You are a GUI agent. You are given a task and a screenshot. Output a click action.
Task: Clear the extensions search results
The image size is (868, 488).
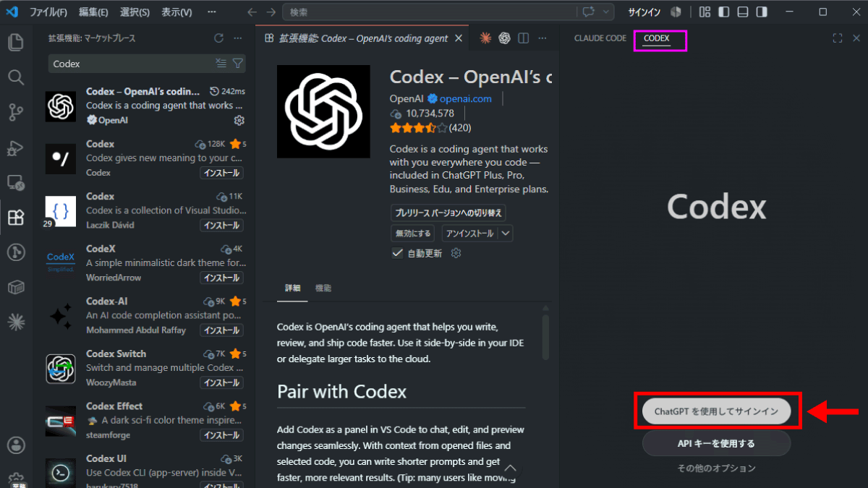(221, 64)
